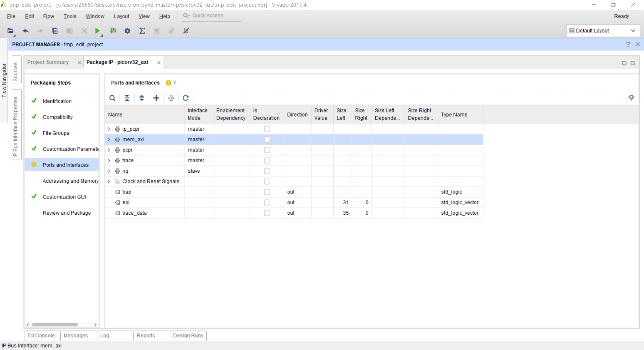Toggle Is Declaration checkbox for mem_axi
This screenshot has width=644, height=350.
click(x=267, y=139)
